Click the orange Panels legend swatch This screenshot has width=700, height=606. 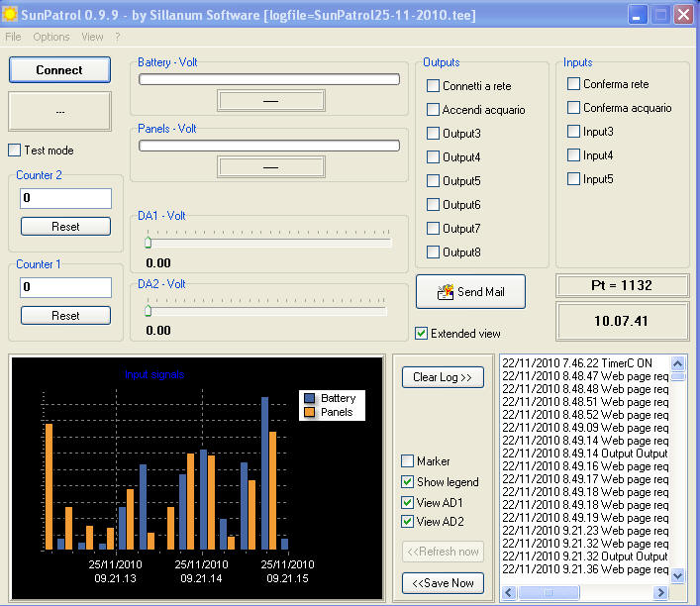pyautogui.click(x=310, y=412)
